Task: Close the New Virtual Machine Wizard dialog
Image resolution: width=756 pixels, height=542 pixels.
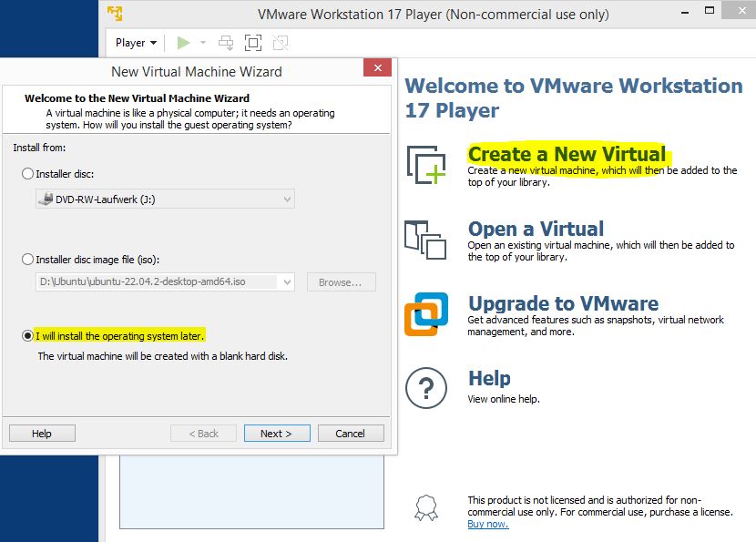Action: [x=377, y=67]
